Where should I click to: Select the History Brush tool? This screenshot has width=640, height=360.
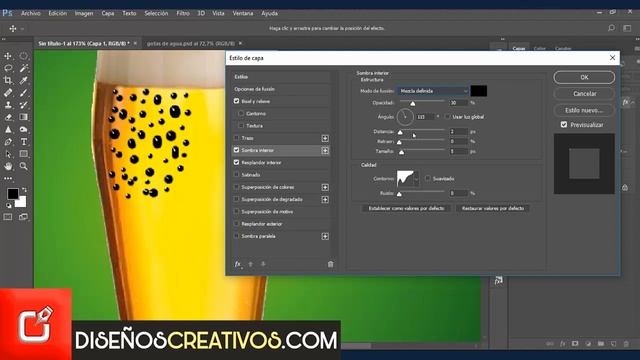pos(24,105)
